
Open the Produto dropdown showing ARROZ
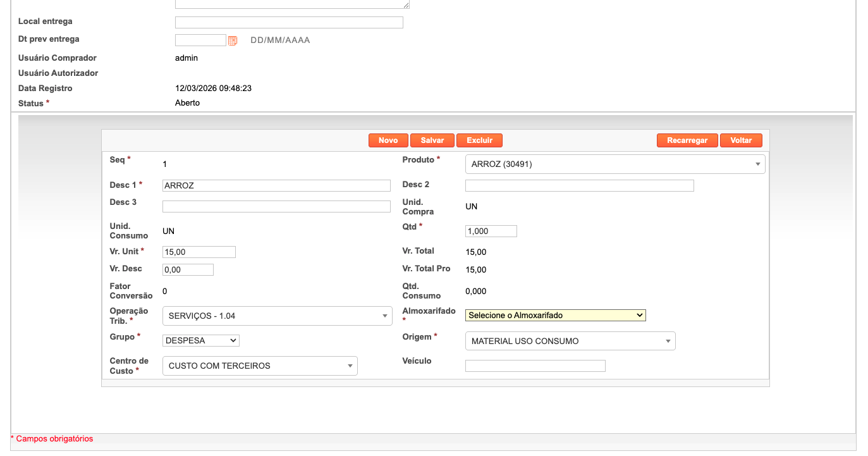(x=614, y=164)
